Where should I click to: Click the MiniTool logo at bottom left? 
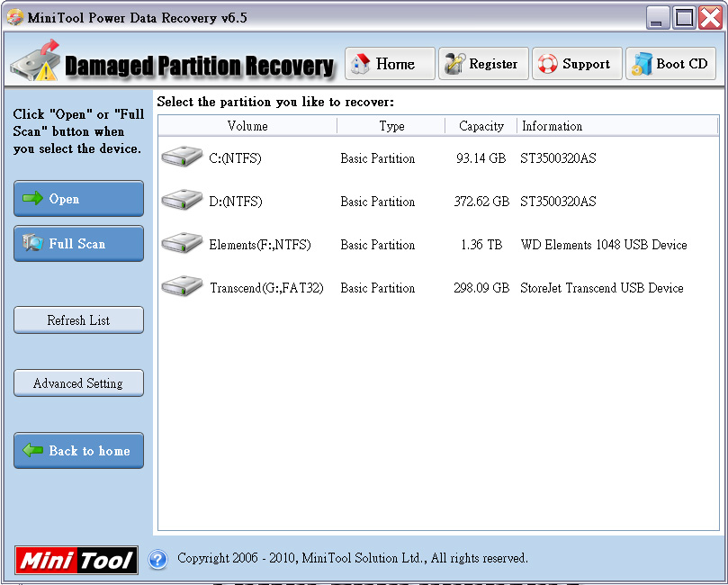point(76,559)
